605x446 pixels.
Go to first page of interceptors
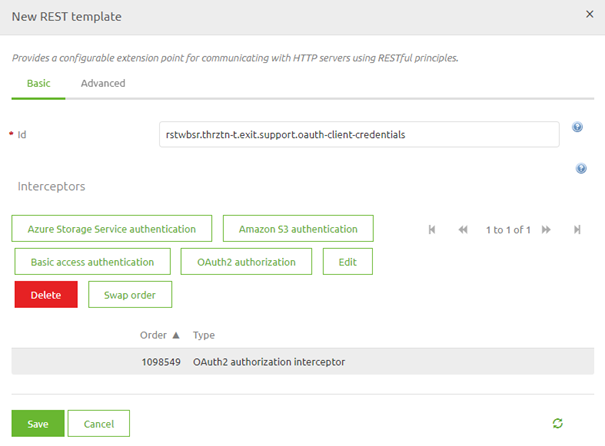[x=432, y=230]
